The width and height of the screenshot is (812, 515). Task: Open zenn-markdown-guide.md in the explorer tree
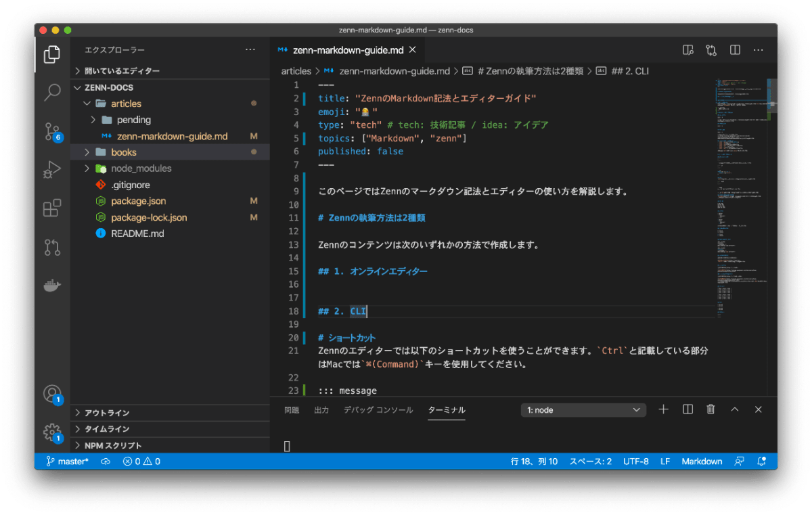pos(170,136)
